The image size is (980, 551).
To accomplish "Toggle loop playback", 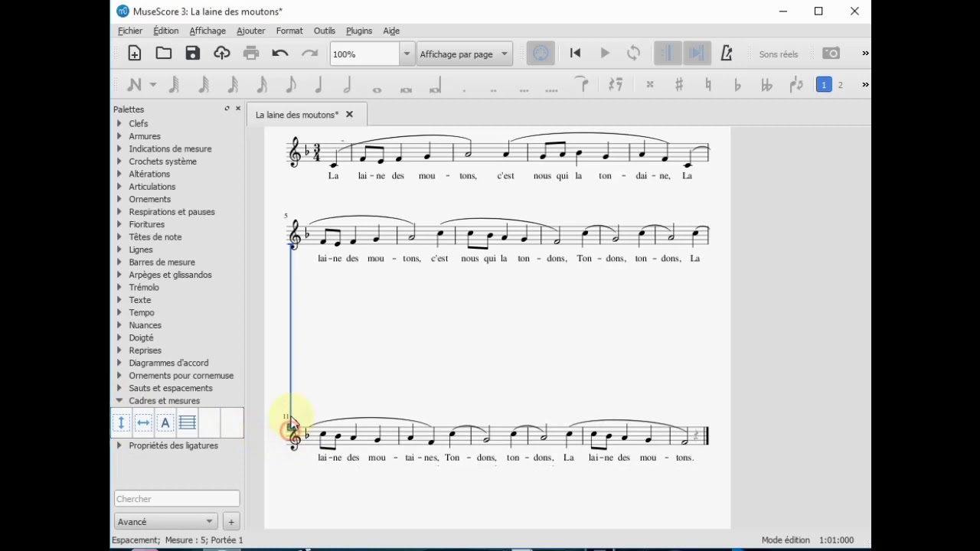I will click(x=634, y=54).
